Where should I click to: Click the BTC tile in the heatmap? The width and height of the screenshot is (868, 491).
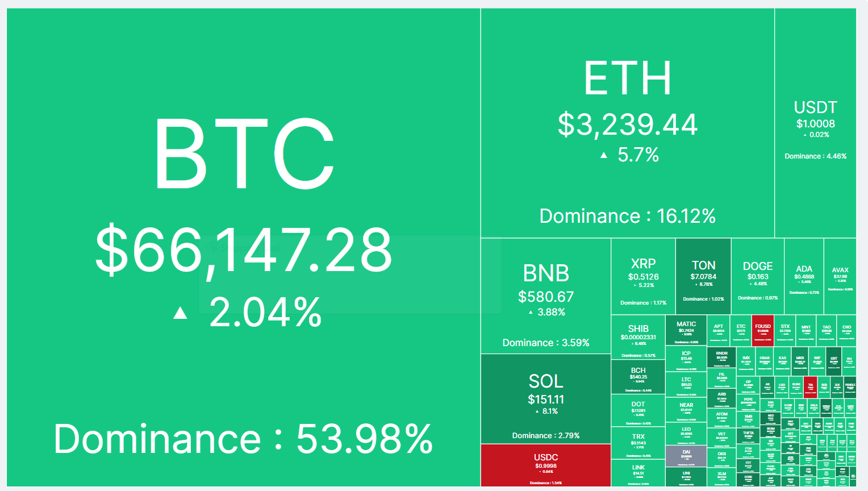pyautogui.click(x=243, y=247)
